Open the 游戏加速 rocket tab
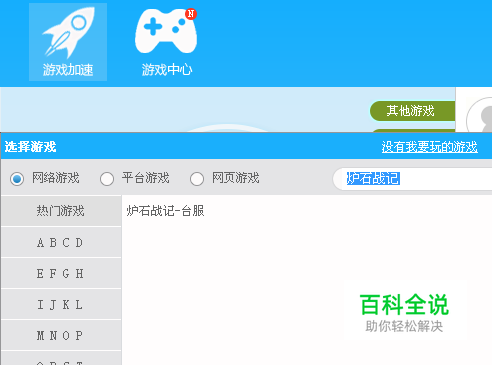Viewport: 492px width, 365px height. 68,42
